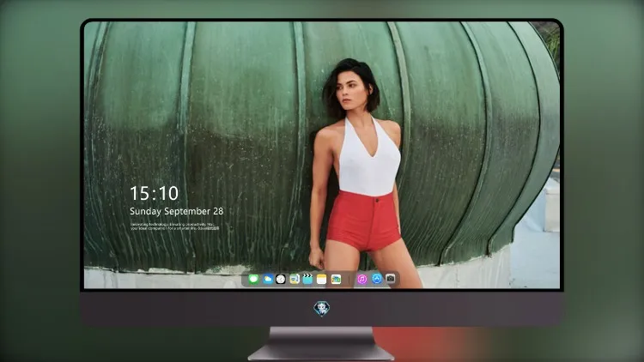Open the Camera app in dock
644x362 pixels.
(x=390, y=279)
